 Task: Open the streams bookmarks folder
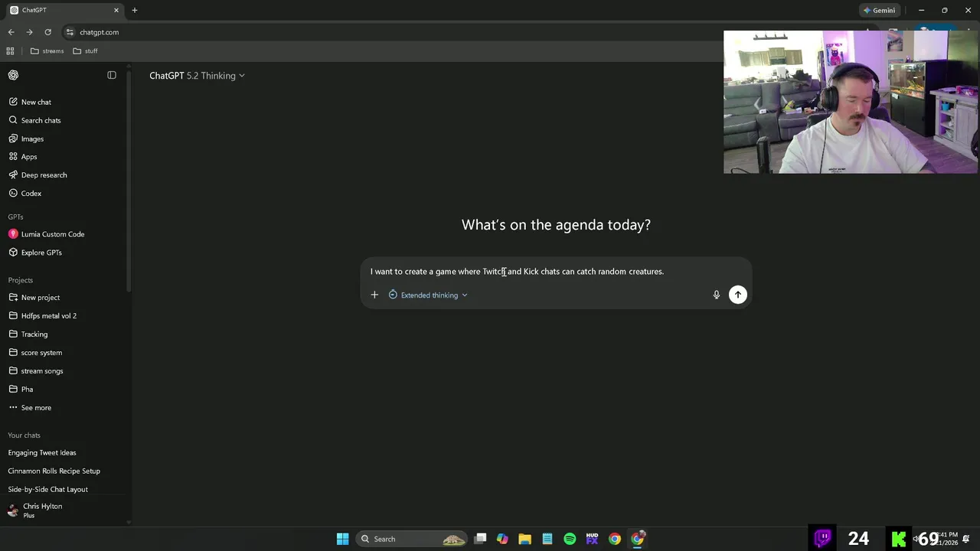coord(47,51)
